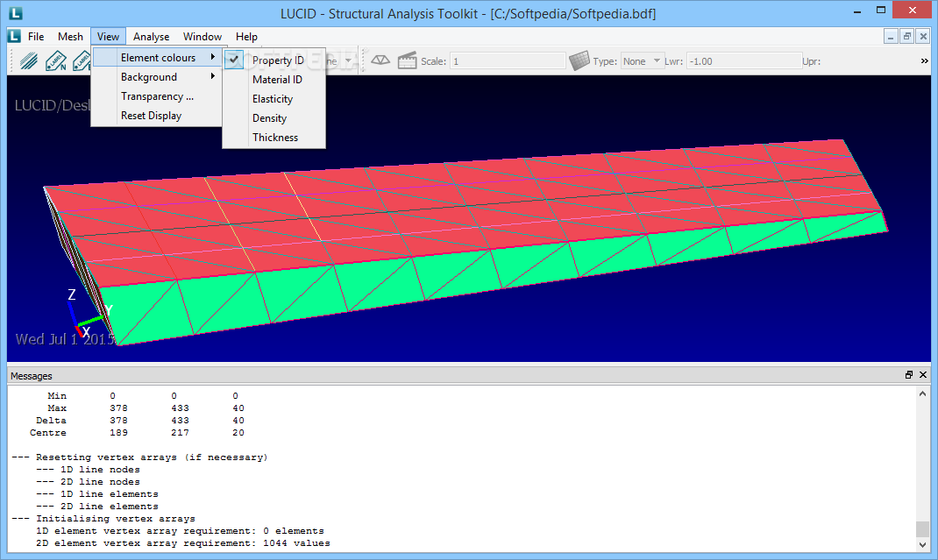Click the LUCID icon in the title bar
Screen dimensions: 938x560
click(16, 12)
